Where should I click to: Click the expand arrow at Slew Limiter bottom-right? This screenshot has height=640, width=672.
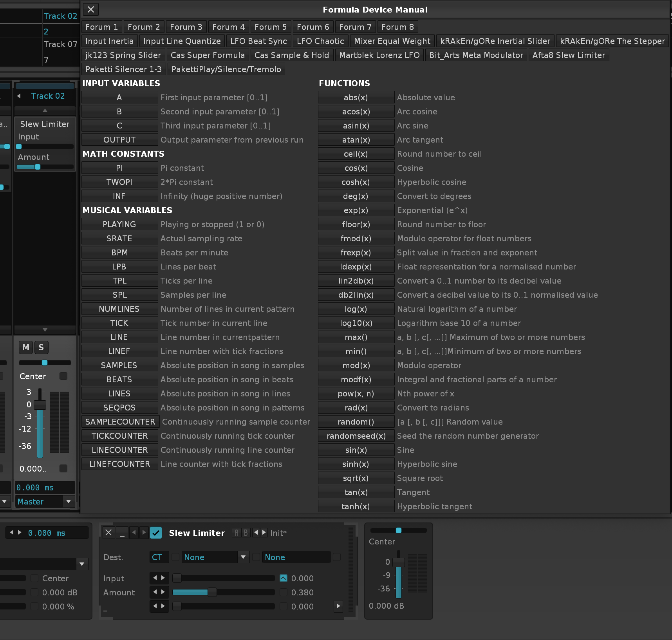(x=338, y=606)
